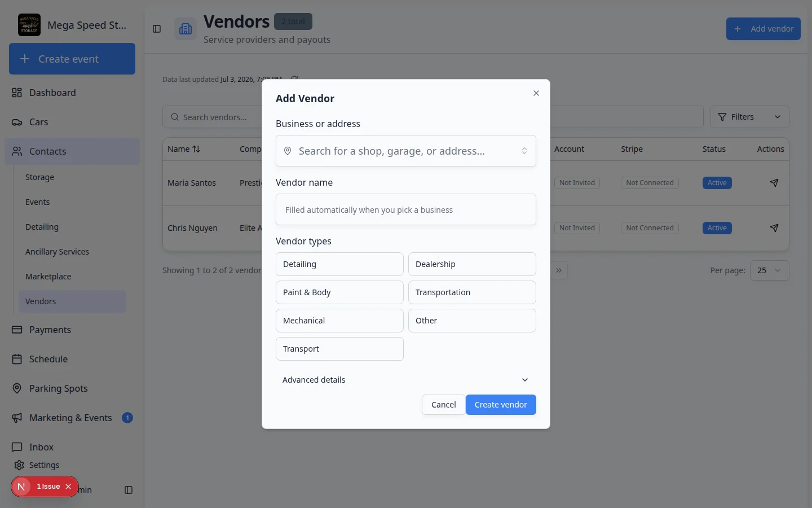Click the Status column header
This screenshot has height=508, width=812.
point(714,149)
